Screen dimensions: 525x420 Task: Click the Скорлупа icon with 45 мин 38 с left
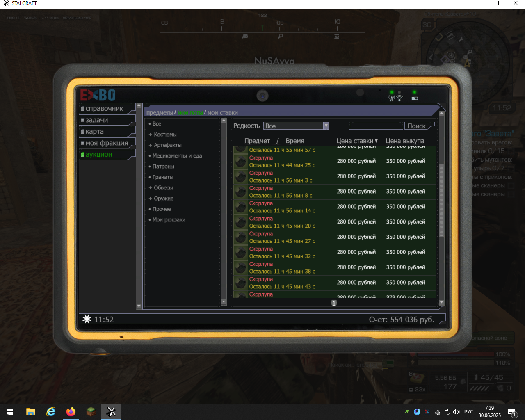241,268
